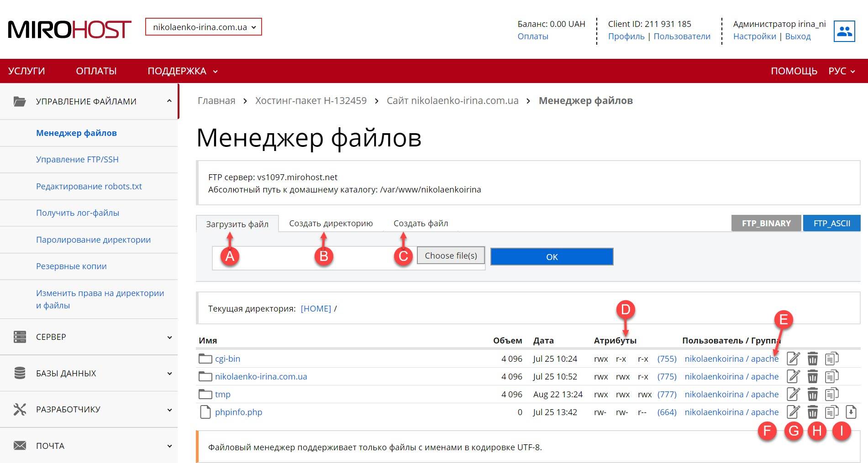Click the edit icon for tmp folder
This screenshot has height=463, width=868.
pyautogui.click(x=793, y=394)
